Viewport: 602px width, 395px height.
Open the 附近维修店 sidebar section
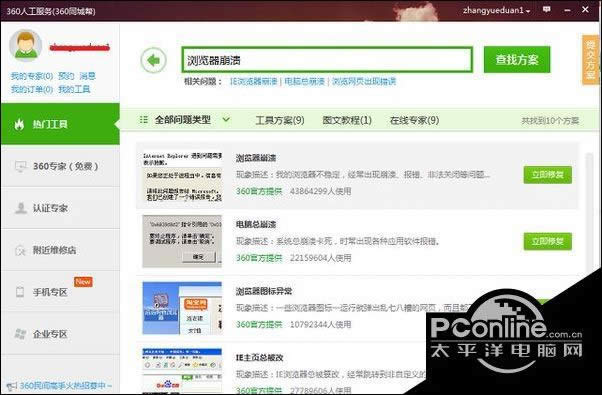[60, 250]
